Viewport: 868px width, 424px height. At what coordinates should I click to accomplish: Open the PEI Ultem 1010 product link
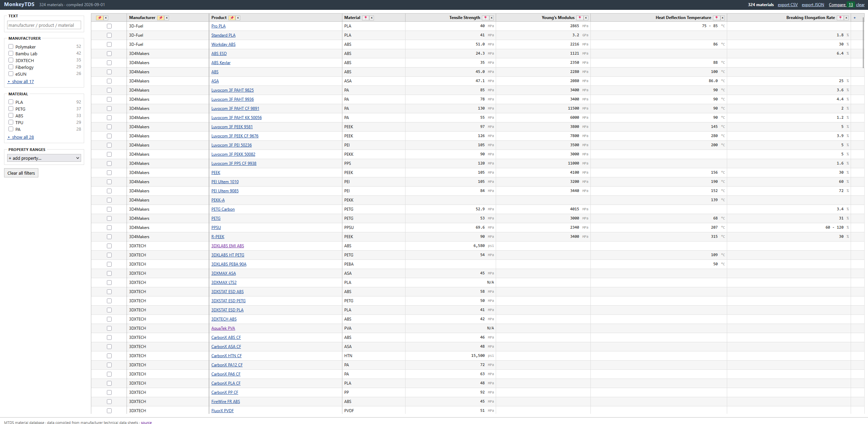pos(225,182)
